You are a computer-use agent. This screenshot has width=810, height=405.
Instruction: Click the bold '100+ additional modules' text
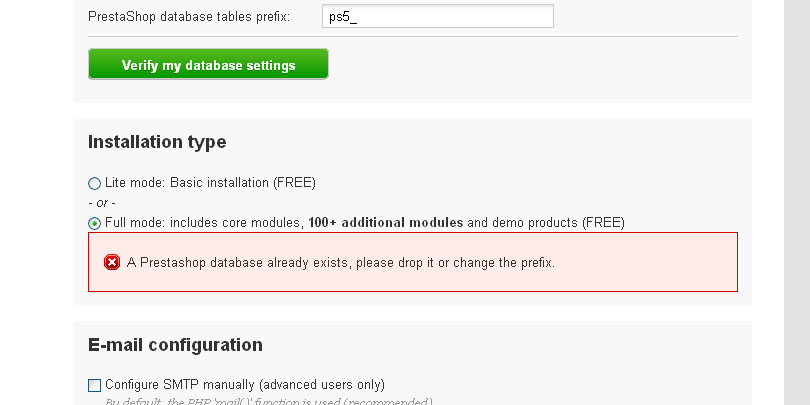coord(385,223)
